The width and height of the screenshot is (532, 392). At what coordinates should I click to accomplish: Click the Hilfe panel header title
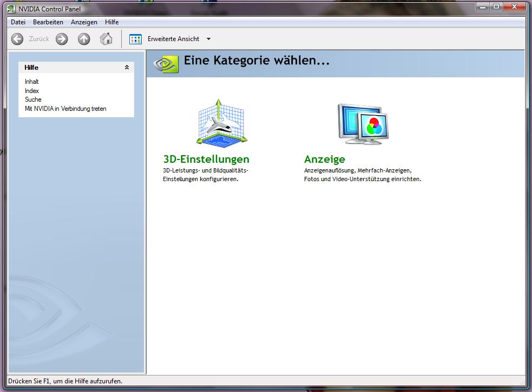point(31,68)
